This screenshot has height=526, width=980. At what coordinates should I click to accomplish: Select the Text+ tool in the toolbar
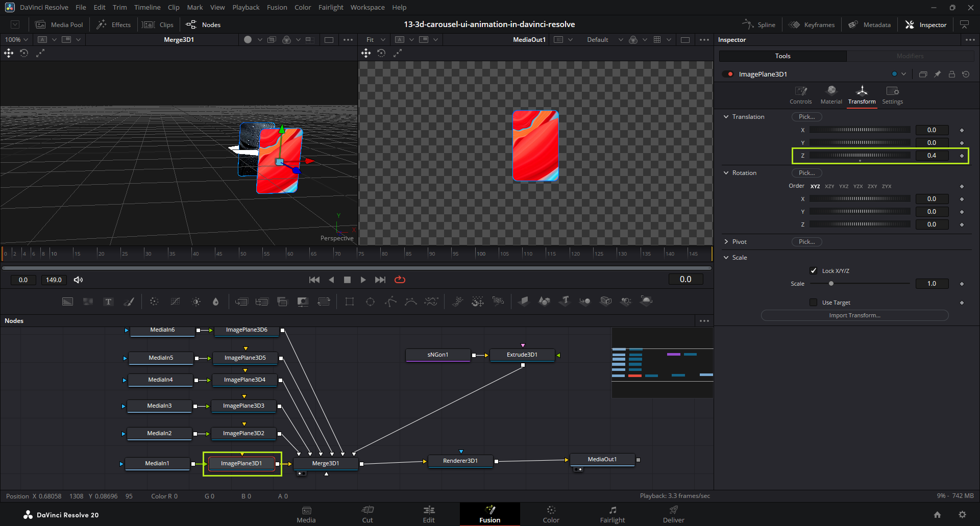108,302
